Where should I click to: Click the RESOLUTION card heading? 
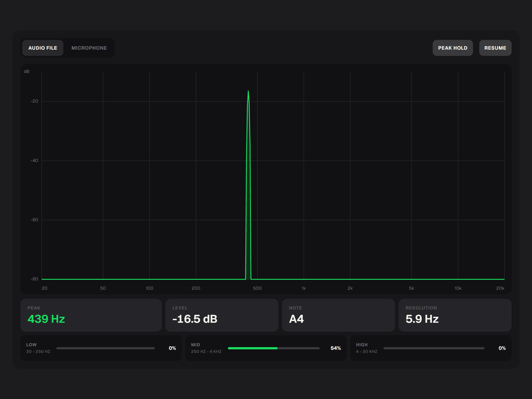coord(421,308)
